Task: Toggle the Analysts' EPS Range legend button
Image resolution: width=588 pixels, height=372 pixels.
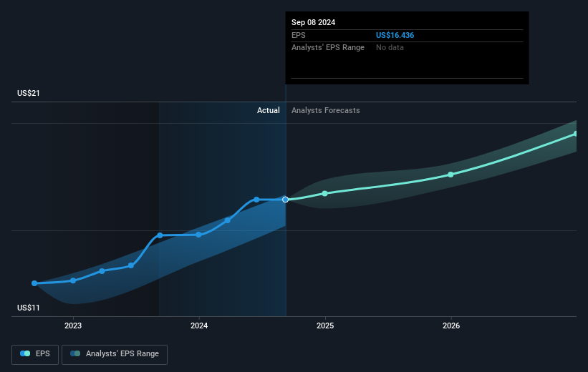Action: point(115,354)
